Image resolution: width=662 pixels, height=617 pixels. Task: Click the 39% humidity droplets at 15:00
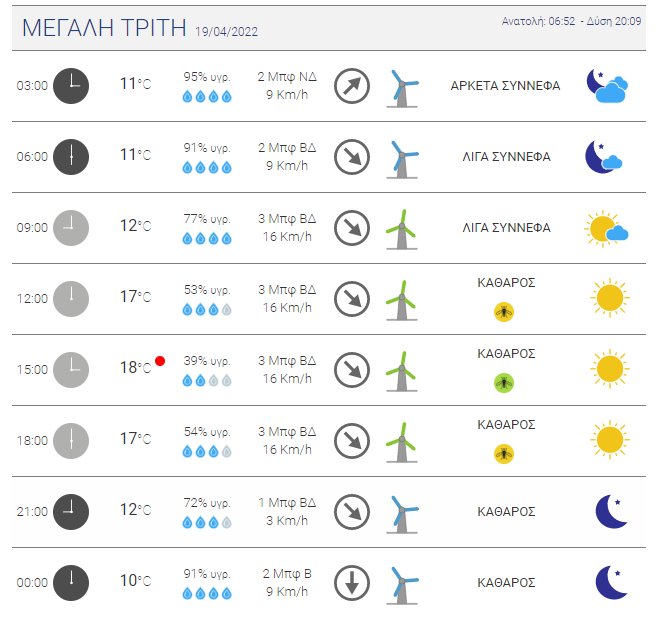coord(207,381)
